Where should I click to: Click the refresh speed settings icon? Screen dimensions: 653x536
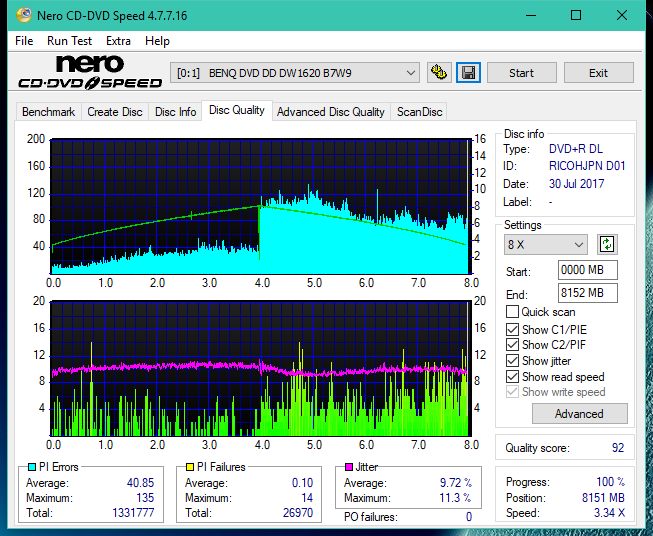coord(607,244)
